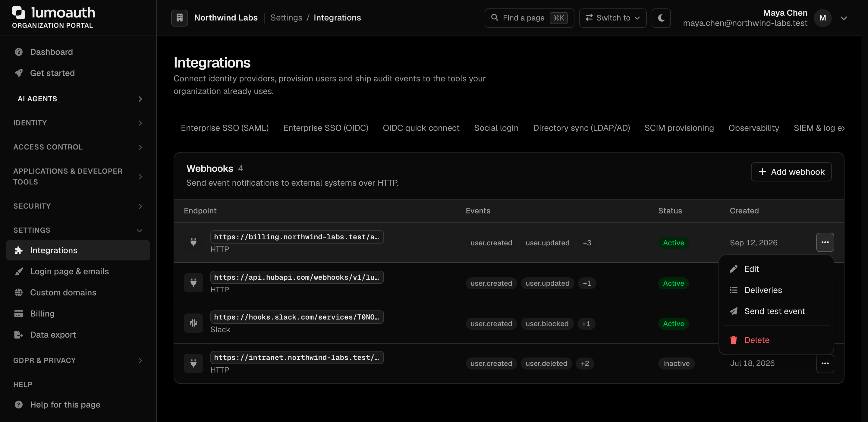Click the +3 events badge on billing row

(587, 243)
